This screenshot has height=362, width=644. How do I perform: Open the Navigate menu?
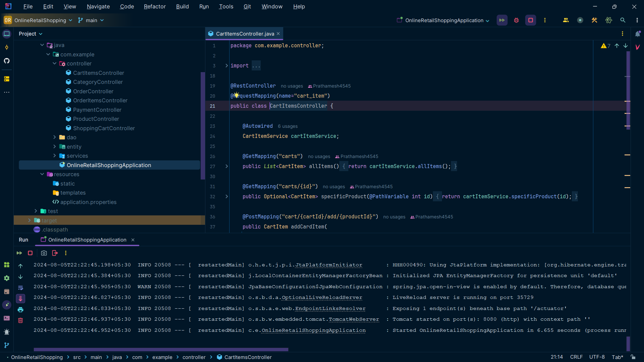[98, 6]
